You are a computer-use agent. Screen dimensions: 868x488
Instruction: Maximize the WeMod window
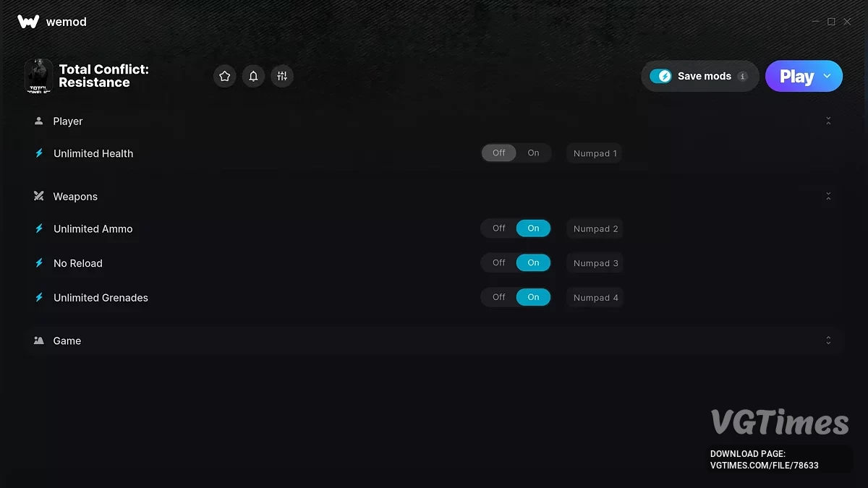[x=832, y=22]
